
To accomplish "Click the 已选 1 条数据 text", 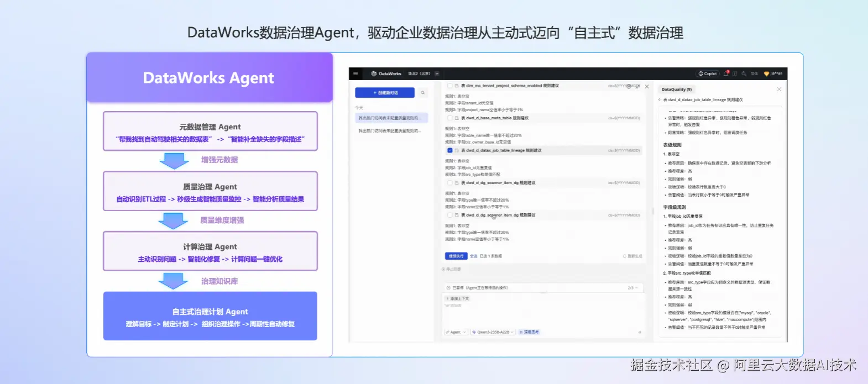I will tap(491, 256).
